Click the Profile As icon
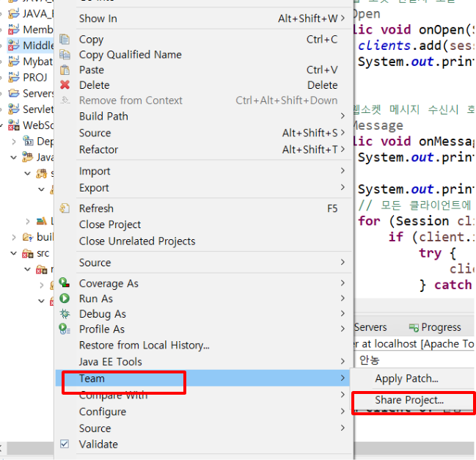 65,329
